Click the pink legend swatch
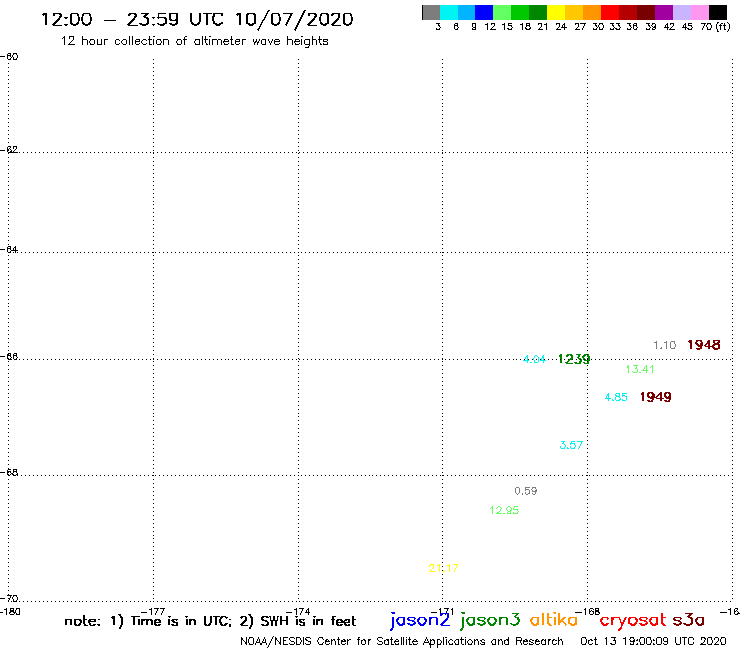 pyautogui.click(x=699, y=12)
